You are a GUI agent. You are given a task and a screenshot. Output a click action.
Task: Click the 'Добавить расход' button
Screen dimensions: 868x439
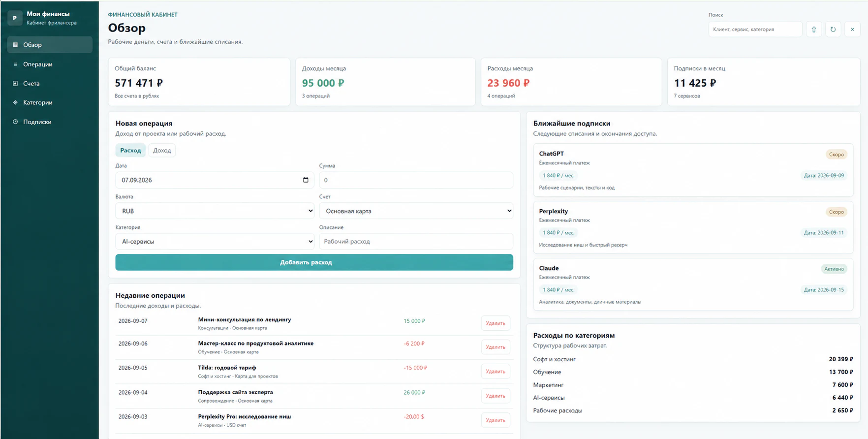(x=314, y=262)
